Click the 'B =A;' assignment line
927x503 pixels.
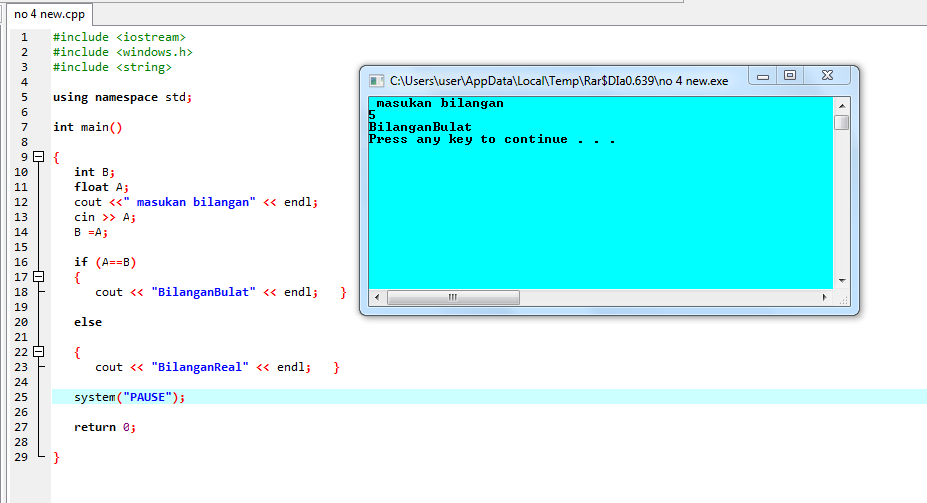90,232
